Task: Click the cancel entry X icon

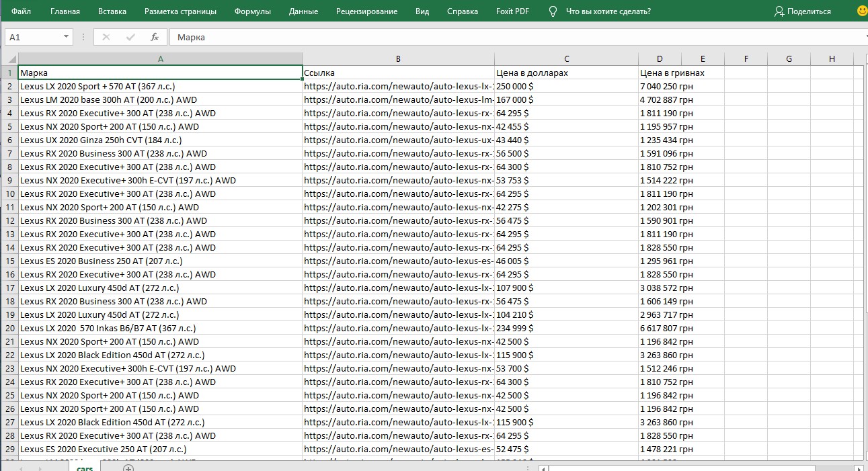Action: pos(106,37)
